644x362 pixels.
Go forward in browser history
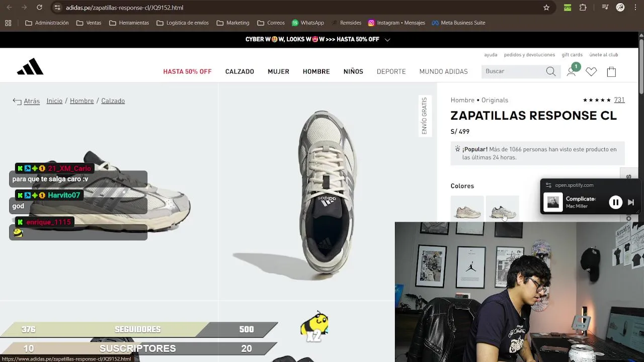[24, 8]
